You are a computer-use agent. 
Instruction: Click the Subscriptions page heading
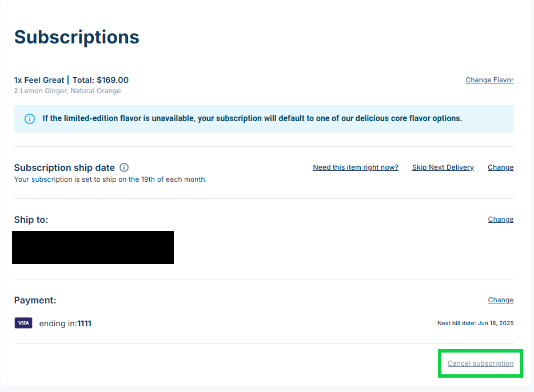point(77,38)
